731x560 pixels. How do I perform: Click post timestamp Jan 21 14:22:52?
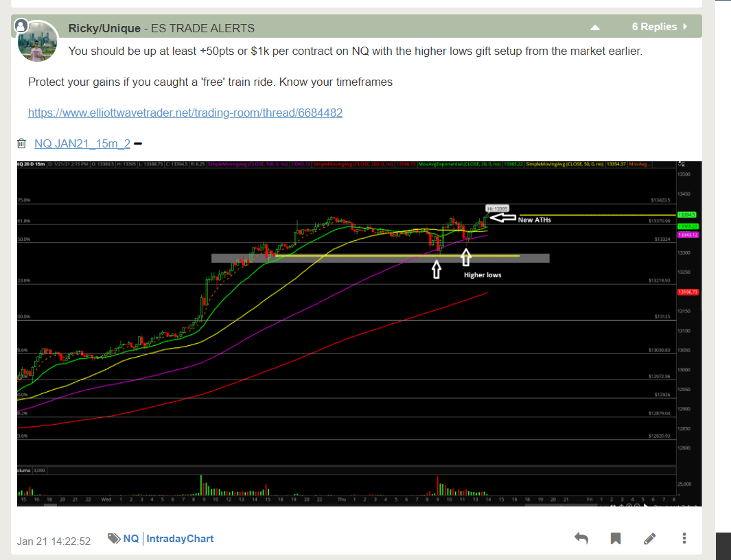click(54, 541)
